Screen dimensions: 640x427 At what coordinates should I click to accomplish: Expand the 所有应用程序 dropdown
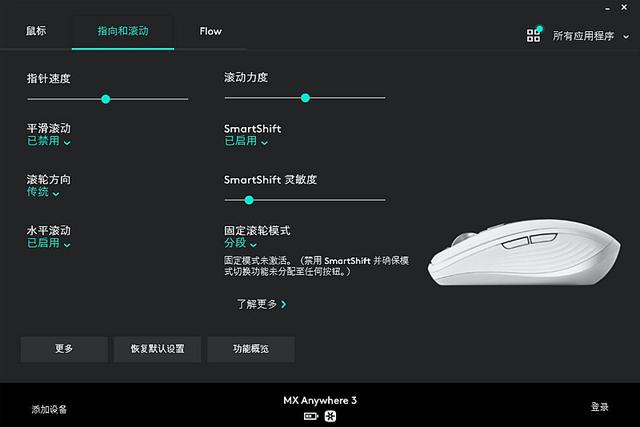point(591,36)
